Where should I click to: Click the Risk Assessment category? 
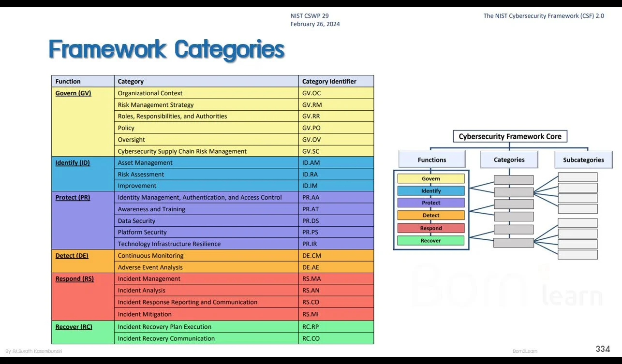pos(207,174)
